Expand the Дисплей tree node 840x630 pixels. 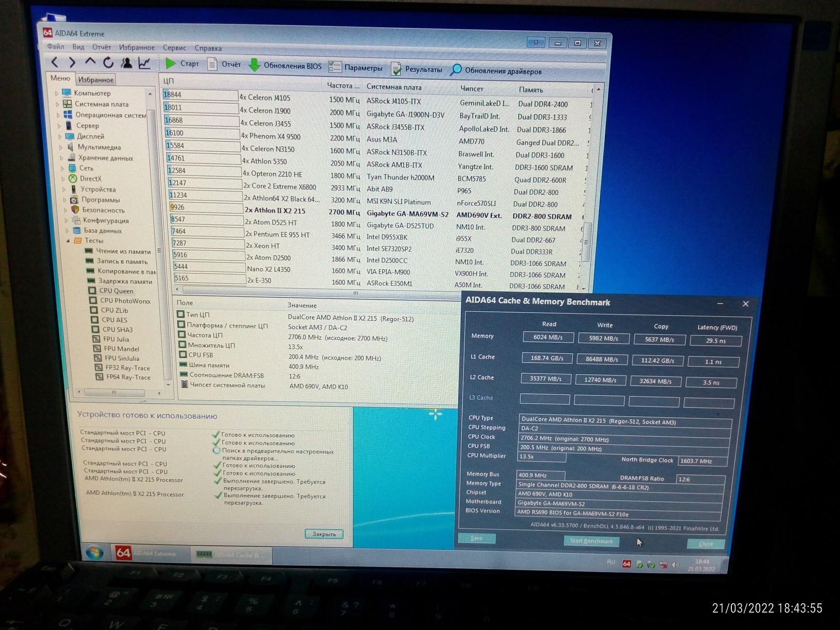point(60,136)
